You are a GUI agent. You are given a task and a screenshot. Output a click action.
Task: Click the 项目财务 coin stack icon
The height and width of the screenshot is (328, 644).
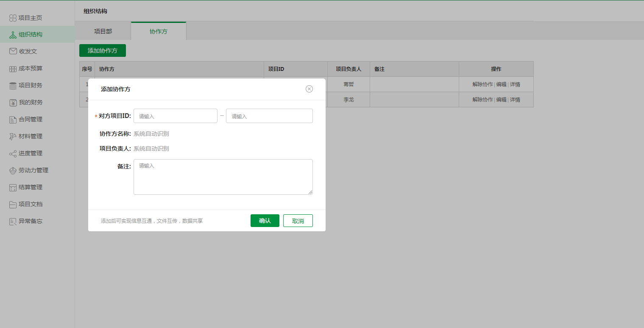[13, 86]
